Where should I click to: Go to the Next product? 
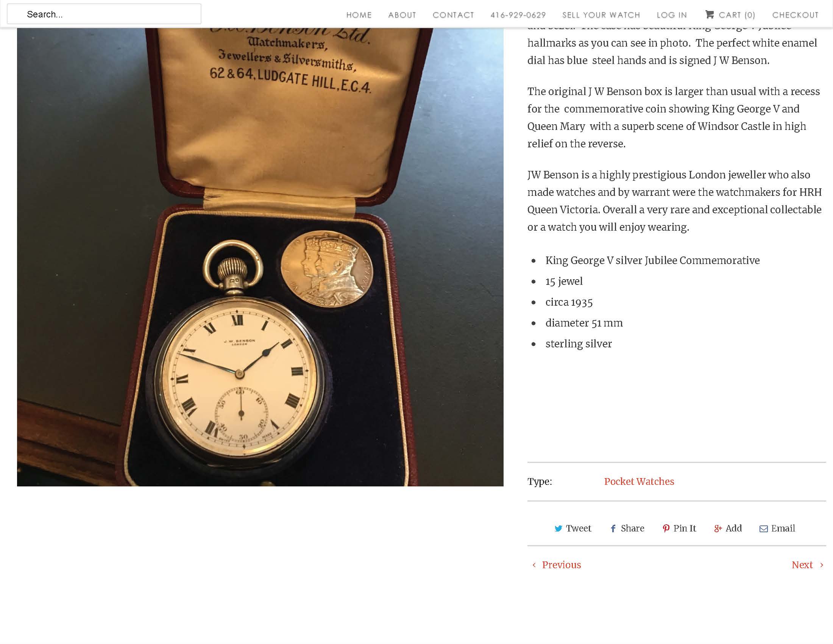click(802, 565)
